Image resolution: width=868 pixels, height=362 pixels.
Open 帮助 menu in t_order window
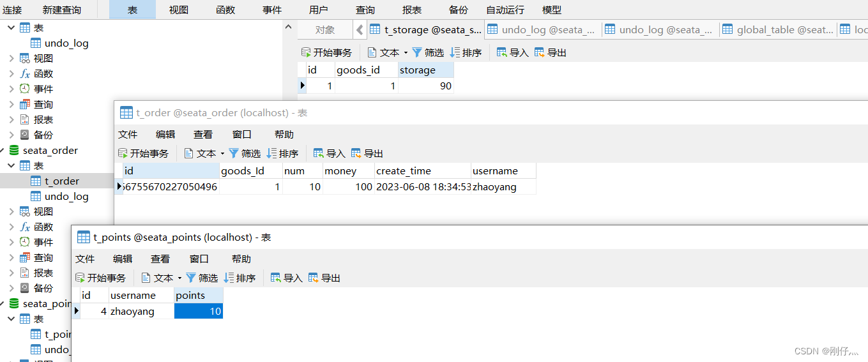pyautogui.click(x=284, y=135)
